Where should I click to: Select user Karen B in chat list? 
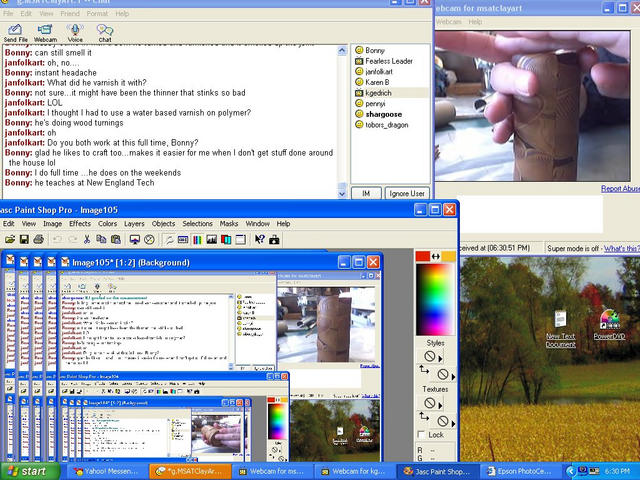[x=377, y=82]
